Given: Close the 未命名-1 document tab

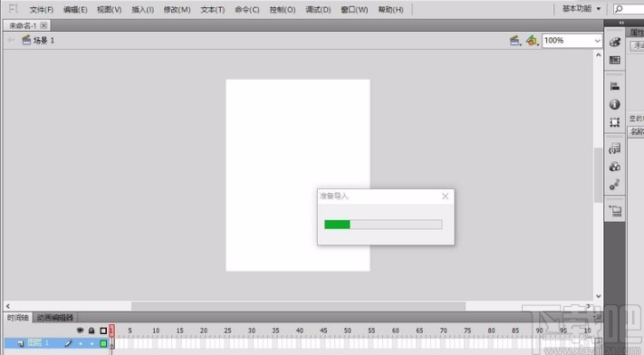Looking at the screenshot, I should click(x=43, y=25).
